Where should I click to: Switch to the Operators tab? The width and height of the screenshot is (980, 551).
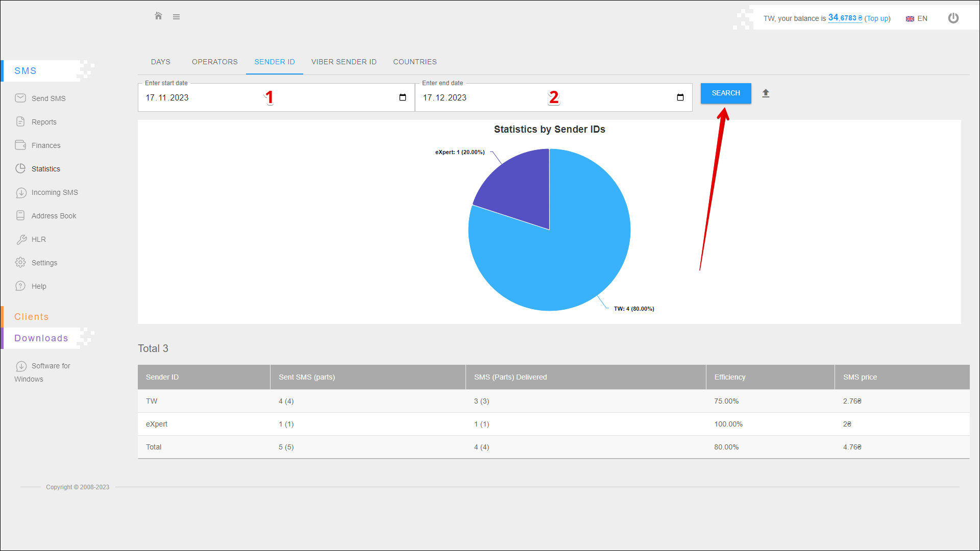click(x=215, y=62)
